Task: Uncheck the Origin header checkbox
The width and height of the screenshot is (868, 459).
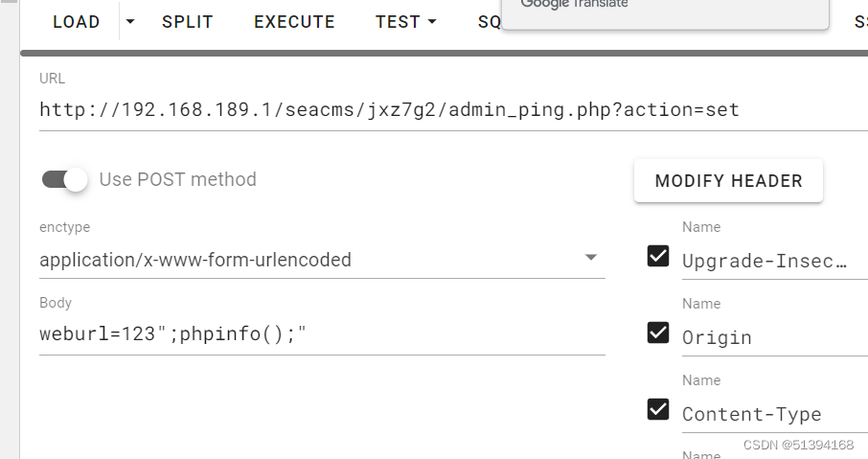Action: tap(658, 333)
